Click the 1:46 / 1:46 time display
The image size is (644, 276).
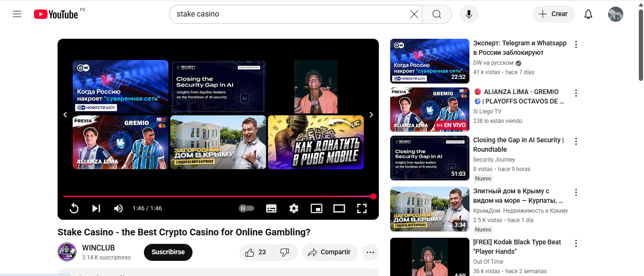pyautogui.click(x=147, y=208)
